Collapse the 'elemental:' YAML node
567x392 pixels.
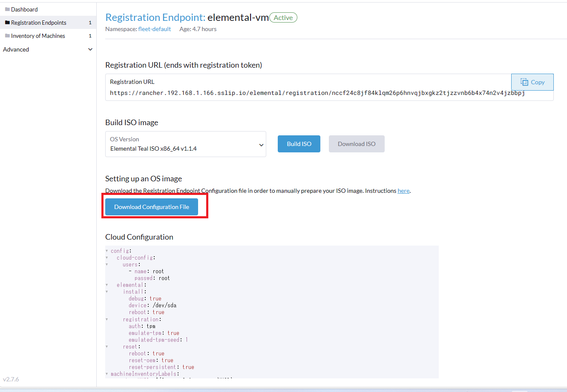click(x=107, y=285)
